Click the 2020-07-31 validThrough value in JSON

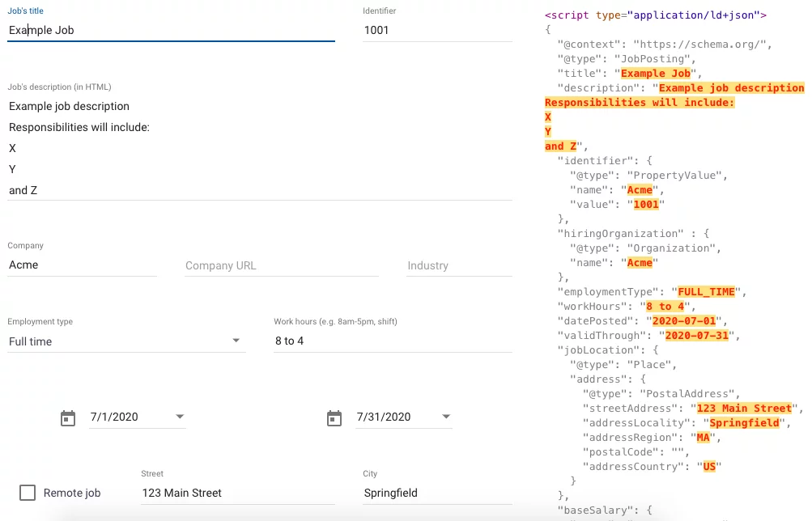pos(696,335)
